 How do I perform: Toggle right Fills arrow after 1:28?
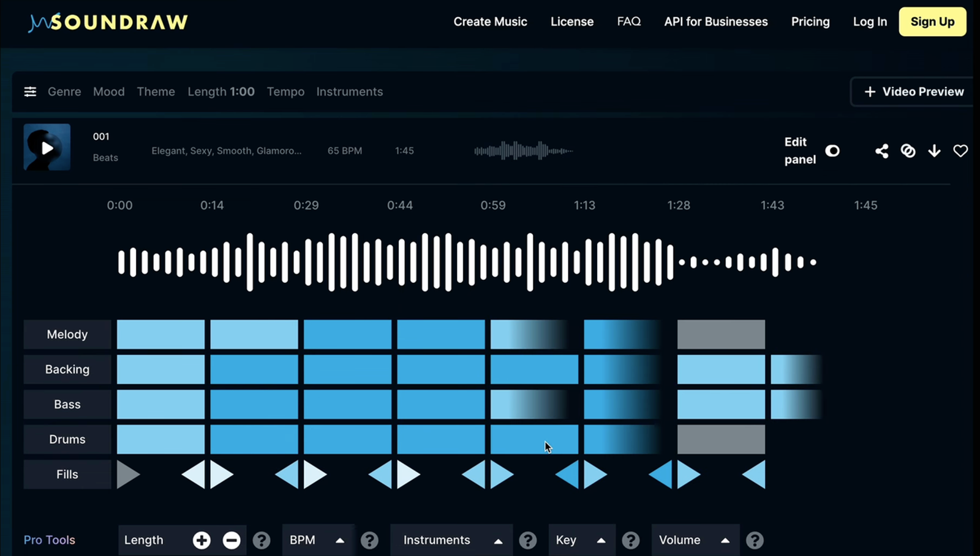click(688, 474)
